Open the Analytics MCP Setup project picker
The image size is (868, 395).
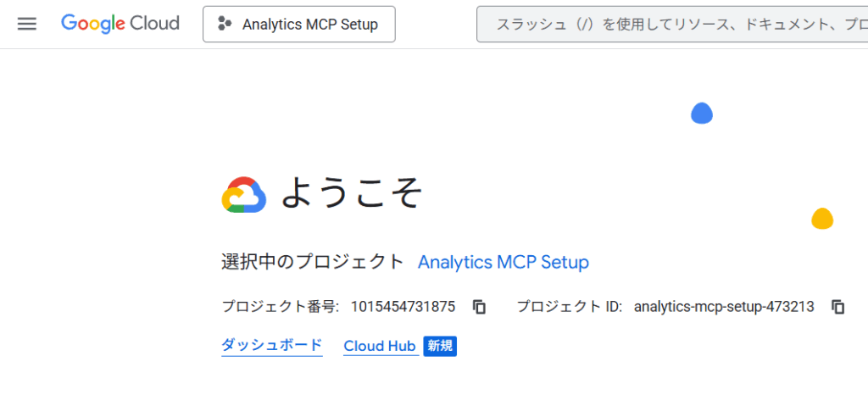point(298,25)
